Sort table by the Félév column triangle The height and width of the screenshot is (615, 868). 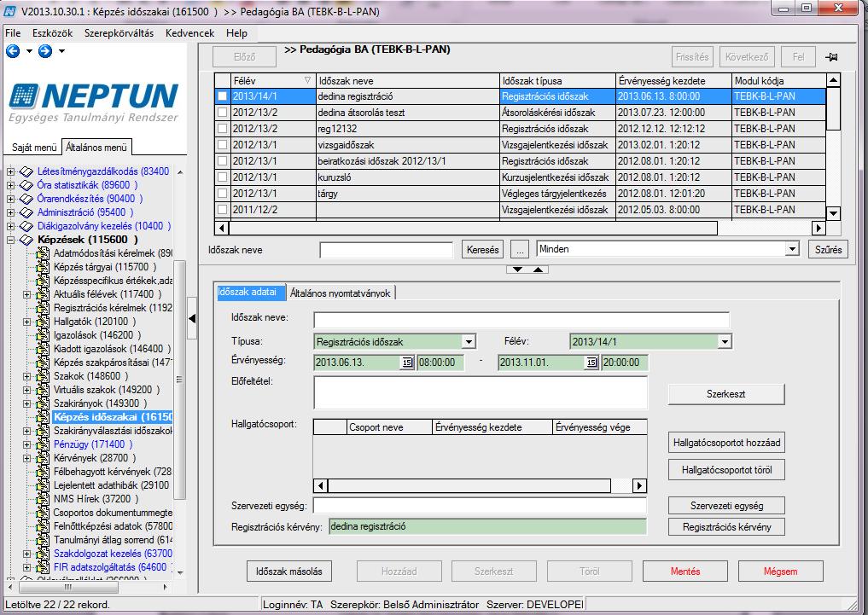(x=307, y=81)
